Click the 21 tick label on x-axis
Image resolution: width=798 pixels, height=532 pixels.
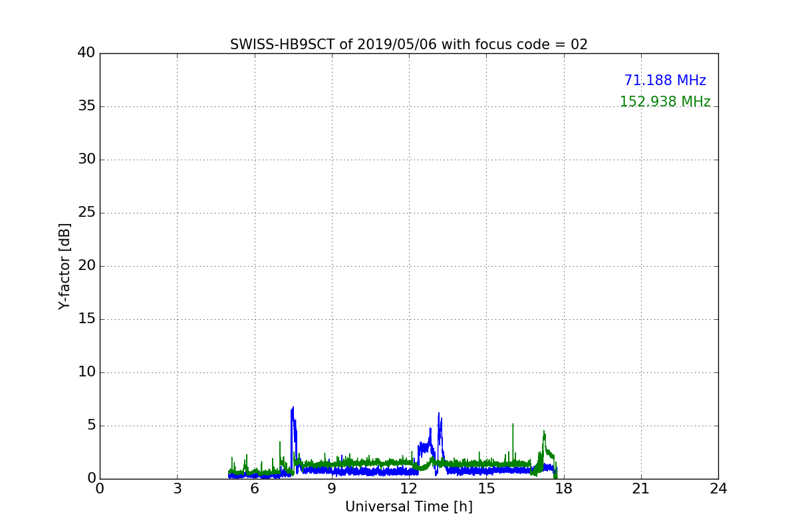pos(641,489)
